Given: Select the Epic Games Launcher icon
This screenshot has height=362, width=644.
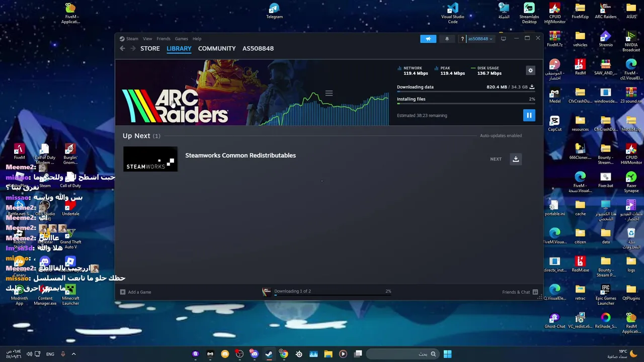Looking at the screenshot, I should [606, 295].
